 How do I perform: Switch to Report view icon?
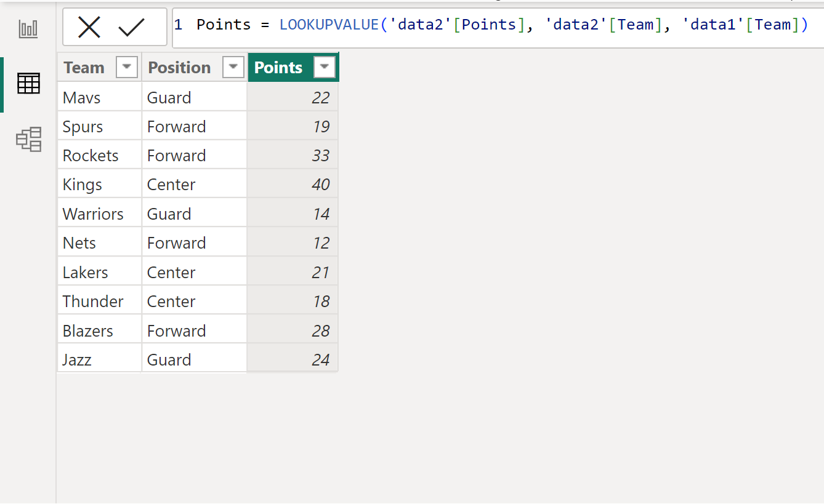point(28,28)
